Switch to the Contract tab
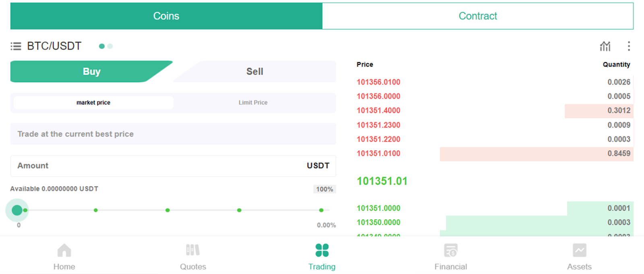The image size is (644, 274). coord(478,16)
